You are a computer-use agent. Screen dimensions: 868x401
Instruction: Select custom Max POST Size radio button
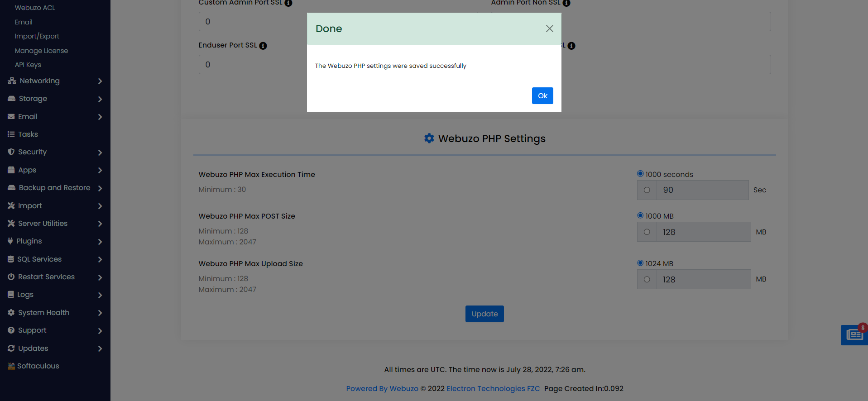tap(647, 232)
